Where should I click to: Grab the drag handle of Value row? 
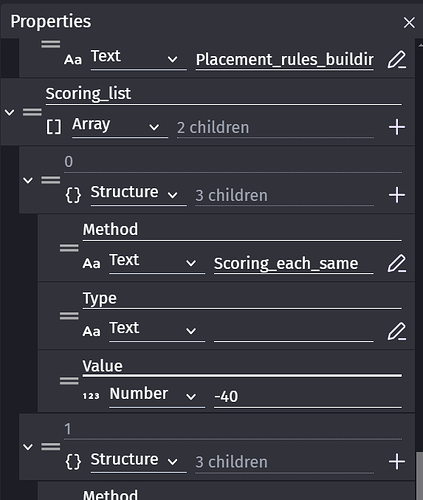click(69, 381)
